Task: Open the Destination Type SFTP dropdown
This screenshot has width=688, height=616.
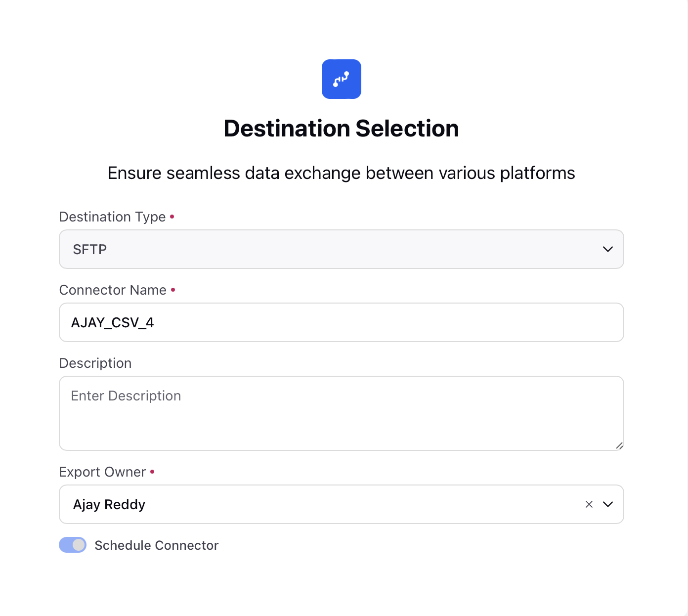Action: click(341, 249)
